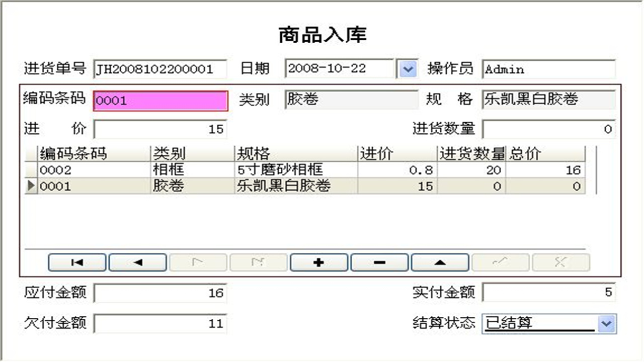Open the date picker dropdown

click(x=409, y=68)
